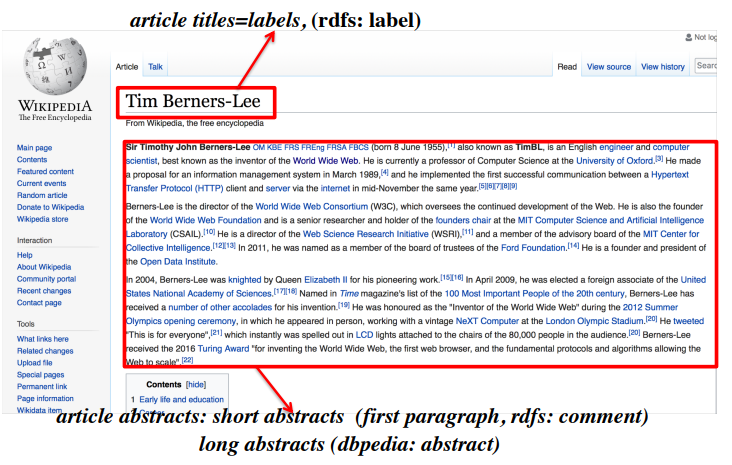Open the tweeted link
This screenshot has height=465, width=732.
coord(688,321)
